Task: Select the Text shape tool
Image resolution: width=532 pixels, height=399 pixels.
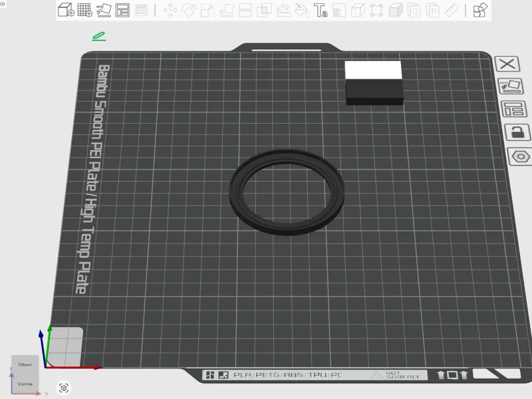Action: point(321,11)
